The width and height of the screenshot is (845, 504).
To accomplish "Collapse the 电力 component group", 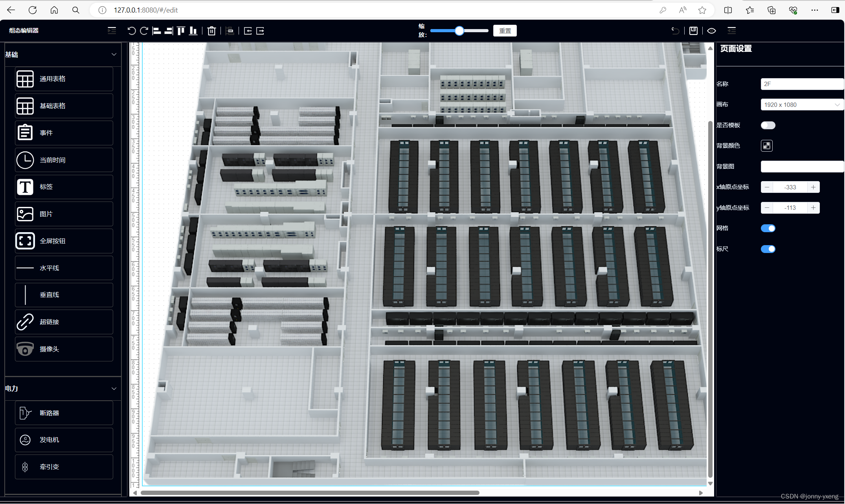I will [x=114, y=389].
